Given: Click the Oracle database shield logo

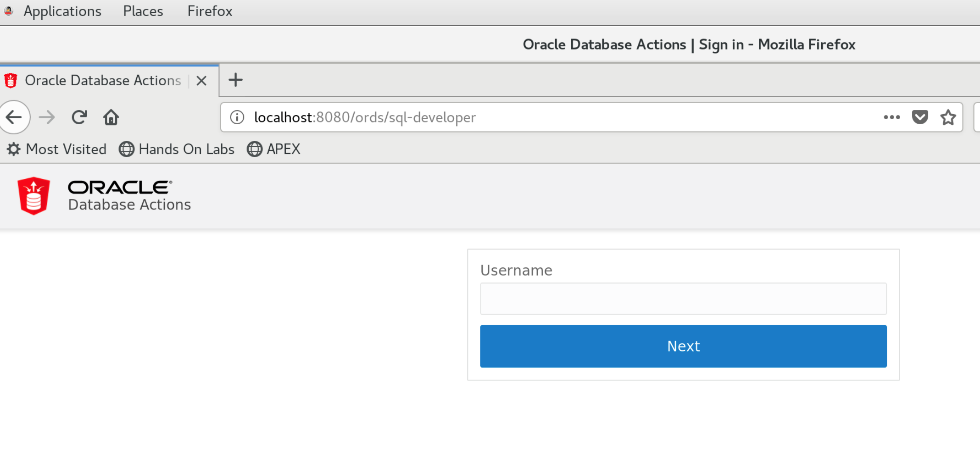Looking at the screenshot, I should coord(33,196).
